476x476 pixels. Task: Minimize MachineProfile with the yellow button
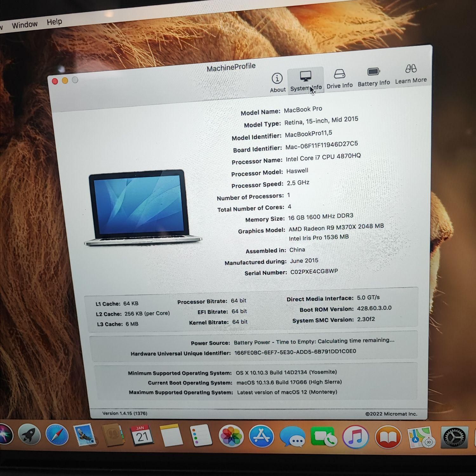[x=65, y=81]
